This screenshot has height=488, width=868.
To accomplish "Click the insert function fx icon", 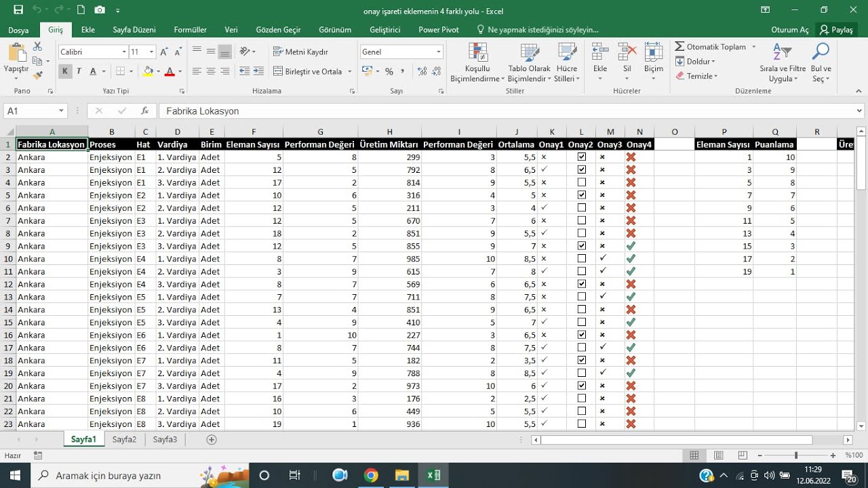I will 144,110.
